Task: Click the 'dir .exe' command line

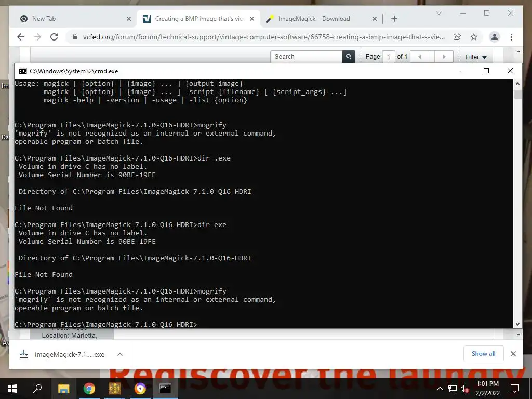Action: point(123,158)
